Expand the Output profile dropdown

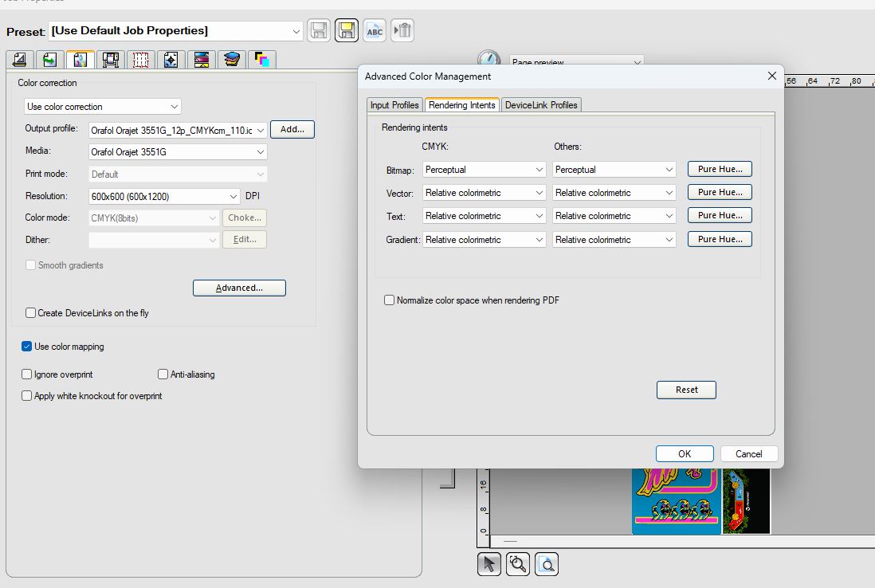[x=178, y=130]
